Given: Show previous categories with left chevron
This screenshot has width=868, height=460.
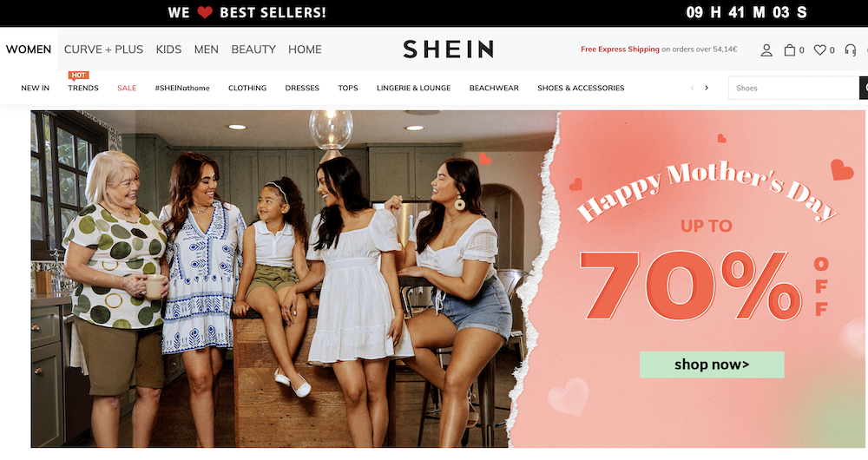Looking at the screenshot, I should click(x=692, y=88).
